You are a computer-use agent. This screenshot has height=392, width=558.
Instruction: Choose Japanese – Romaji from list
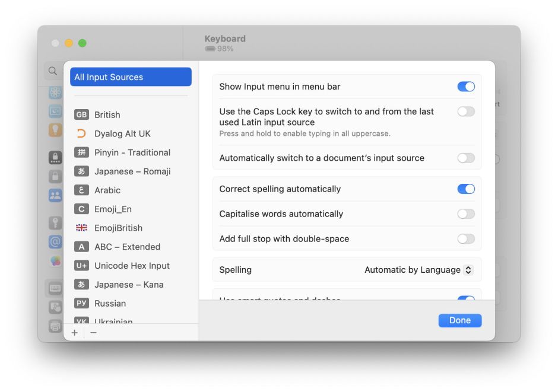coord(132,171)
